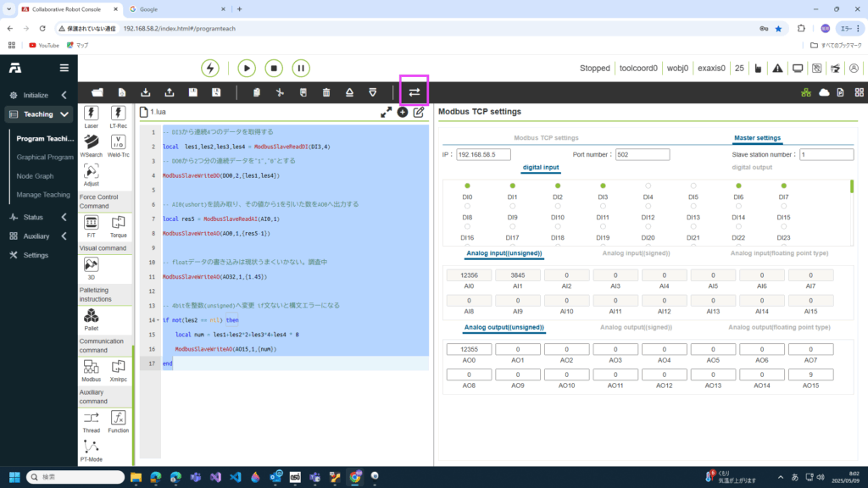Switch to Modbus TCP settings tab
This screenshot has height=488, width=868.
point(546,138)
